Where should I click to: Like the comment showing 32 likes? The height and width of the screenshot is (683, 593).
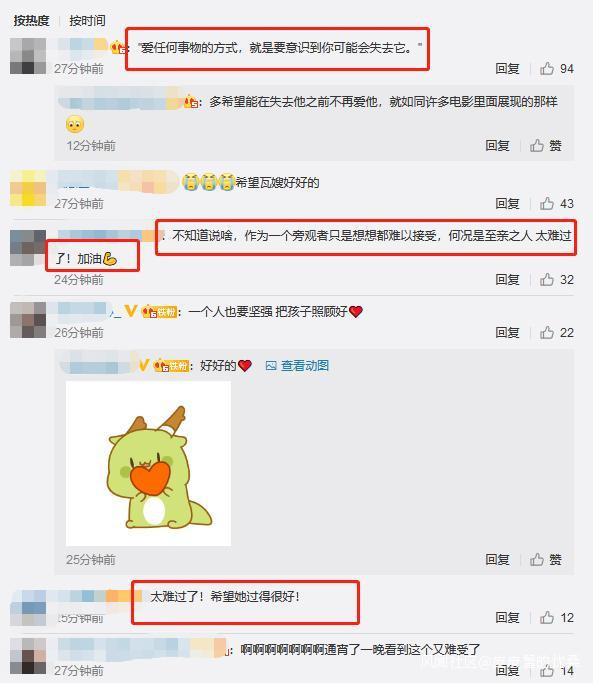(547, 279)
